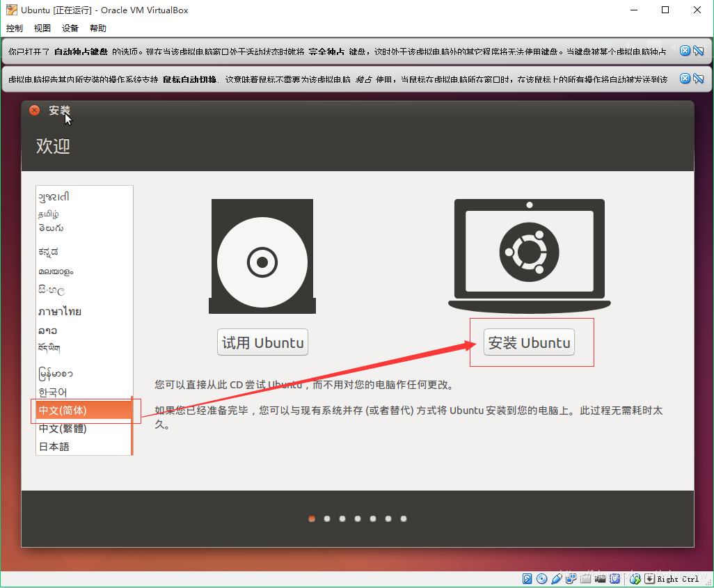Select 日本語 in the language list
The image size is (714, 588).
(84, 447)
